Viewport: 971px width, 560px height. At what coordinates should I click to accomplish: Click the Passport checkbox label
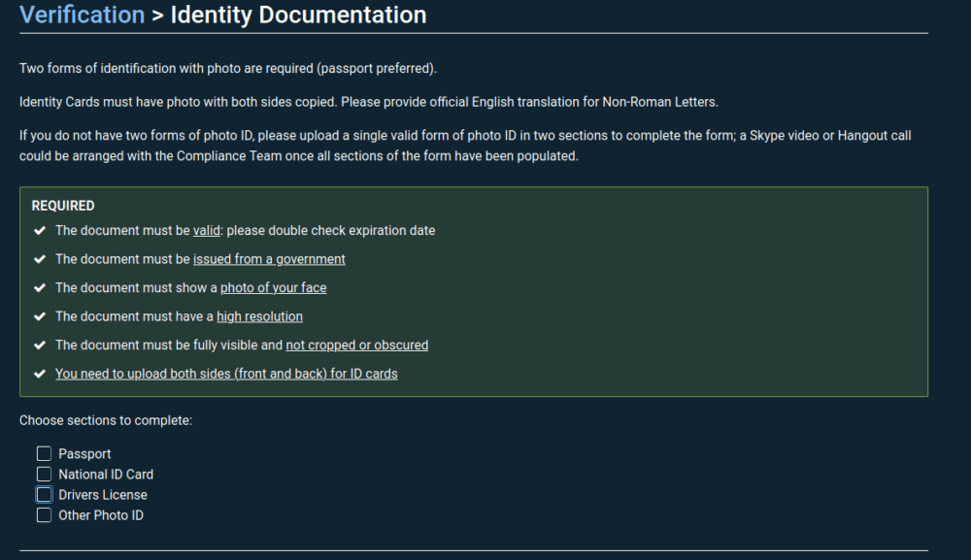coord(84,454)
